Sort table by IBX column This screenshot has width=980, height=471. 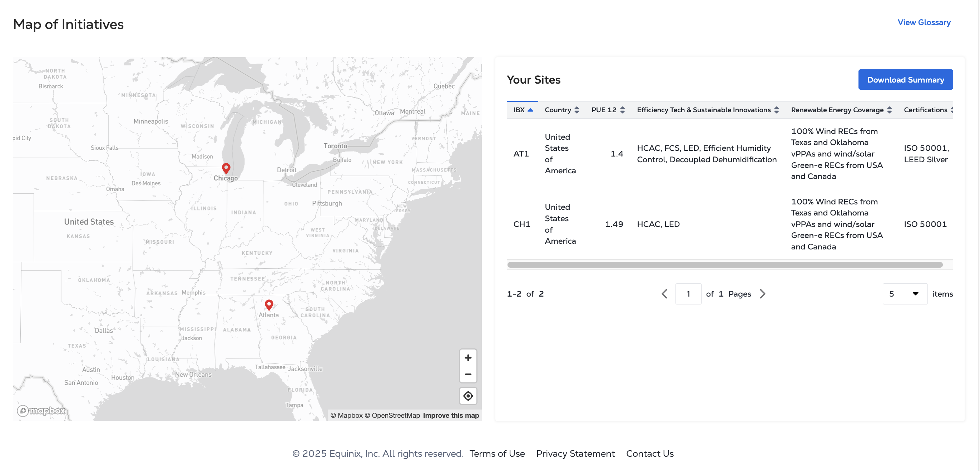click(522, 110)
